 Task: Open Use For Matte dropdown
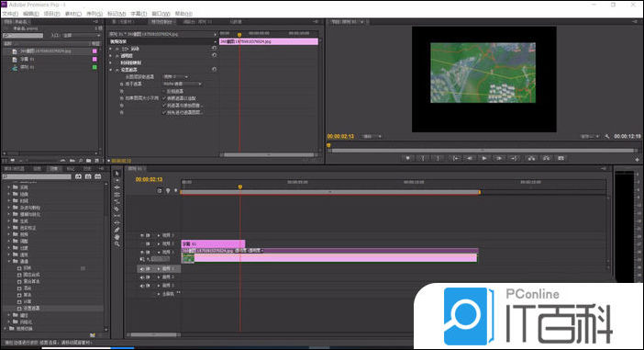pos(183,84)
